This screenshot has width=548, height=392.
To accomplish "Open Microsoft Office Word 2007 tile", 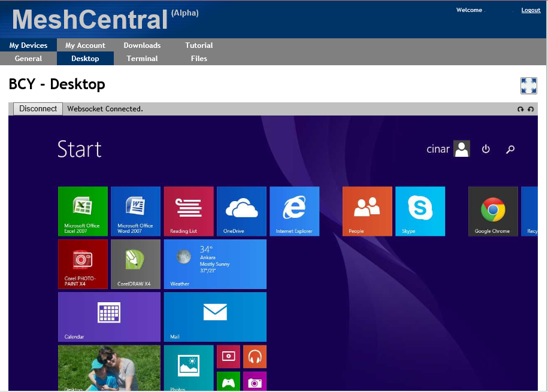I will (135, 211).
